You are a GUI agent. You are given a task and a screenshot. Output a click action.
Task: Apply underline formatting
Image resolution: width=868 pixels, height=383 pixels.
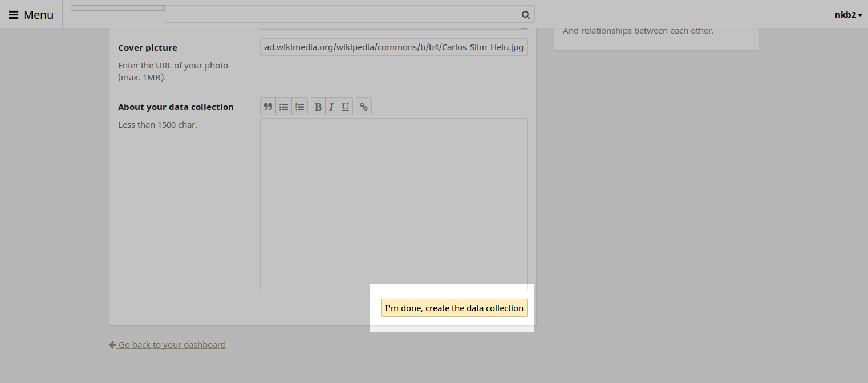point(345,106)
